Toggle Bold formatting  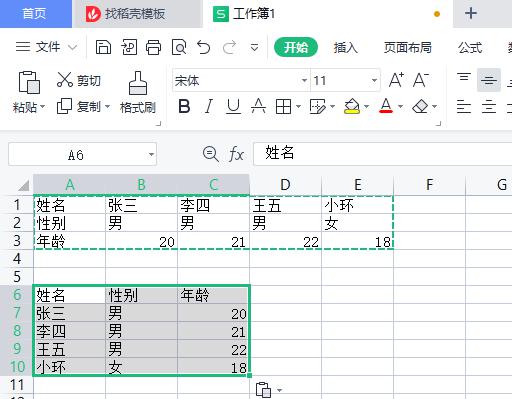[184, 107]
